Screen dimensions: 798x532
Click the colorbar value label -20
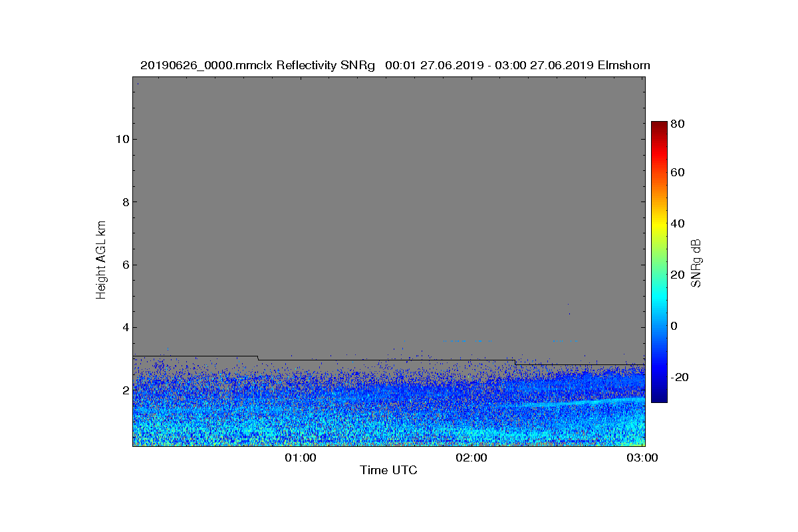tap(680, 377)
